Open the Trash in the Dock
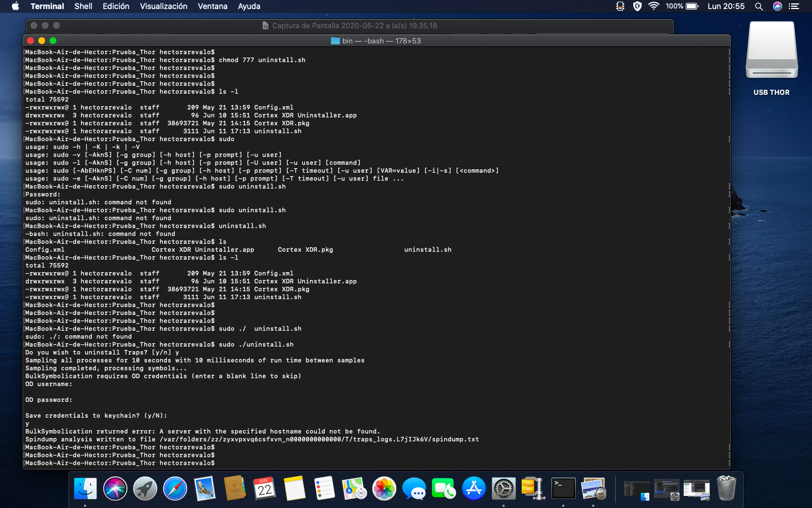The height and width of the screenshot is (508, 812). [x=726, y=489]
